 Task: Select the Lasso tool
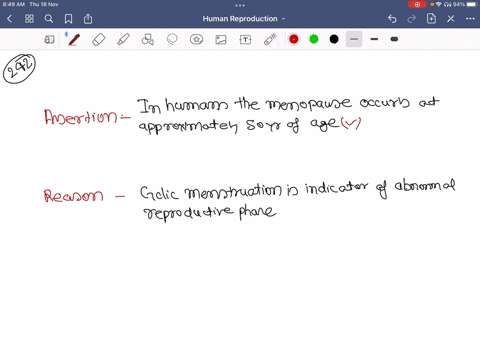click(172, 40)
